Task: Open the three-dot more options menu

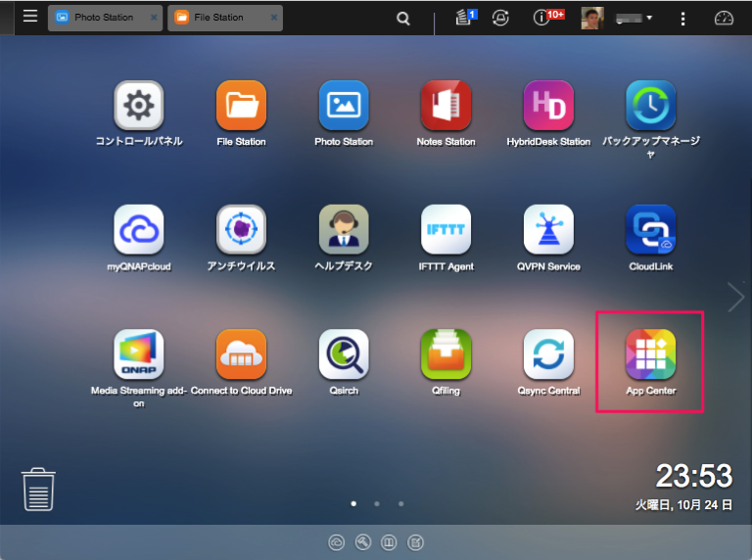Action: tap(682, 19)
